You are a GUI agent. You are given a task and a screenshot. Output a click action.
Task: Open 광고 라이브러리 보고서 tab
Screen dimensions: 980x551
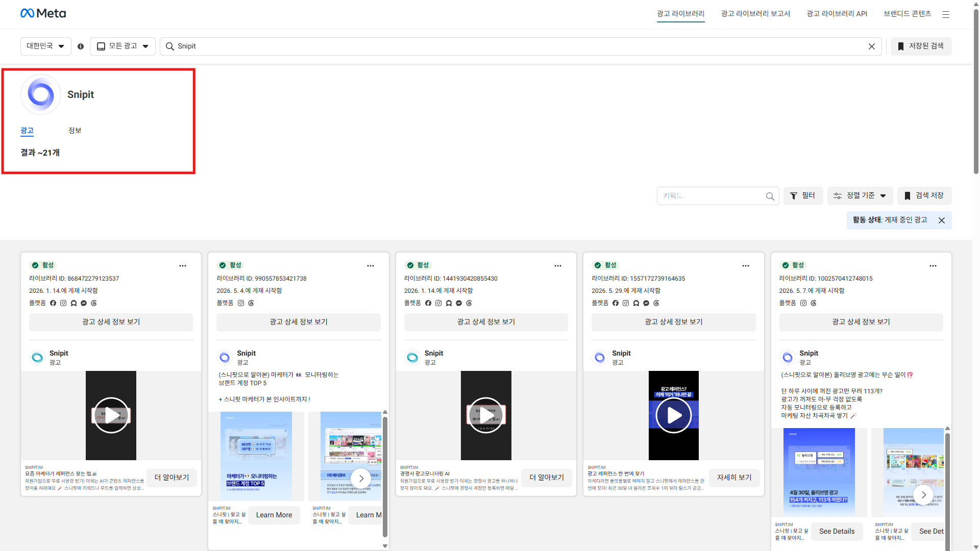pos(755,14)
